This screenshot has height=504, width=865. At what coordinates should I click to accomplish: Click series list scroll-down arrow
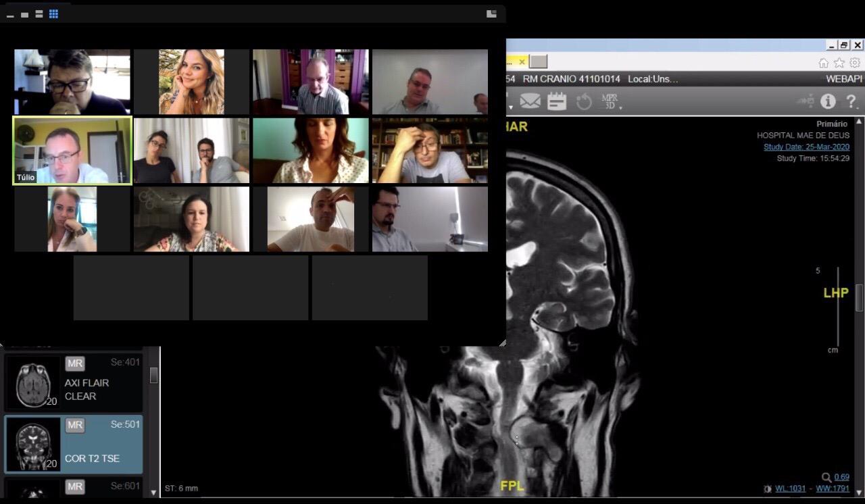tap(153, 493)
